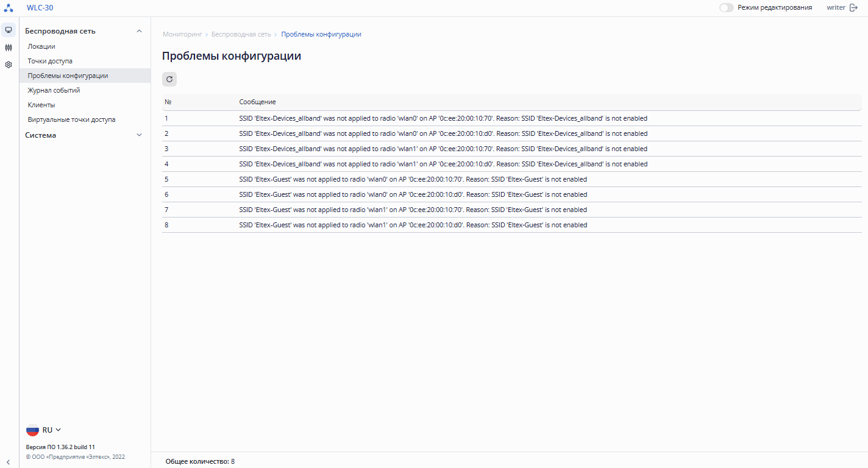Click the logout icon next to writer

tap(853, 8)
